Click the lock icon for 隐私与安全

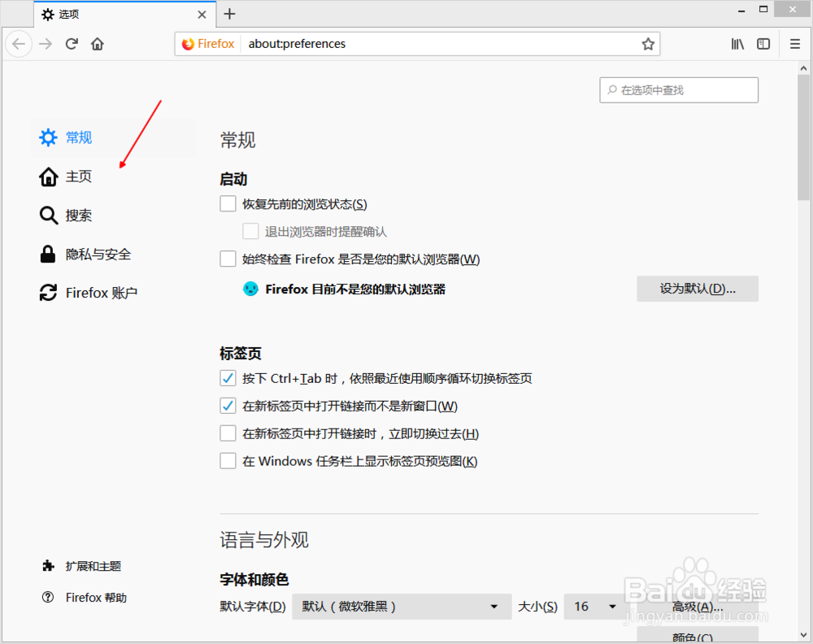pos(48,254)
